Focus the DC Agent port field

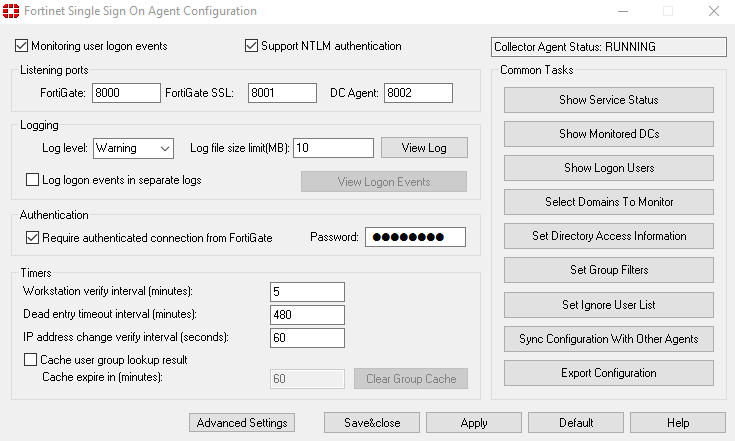point(418,93)
